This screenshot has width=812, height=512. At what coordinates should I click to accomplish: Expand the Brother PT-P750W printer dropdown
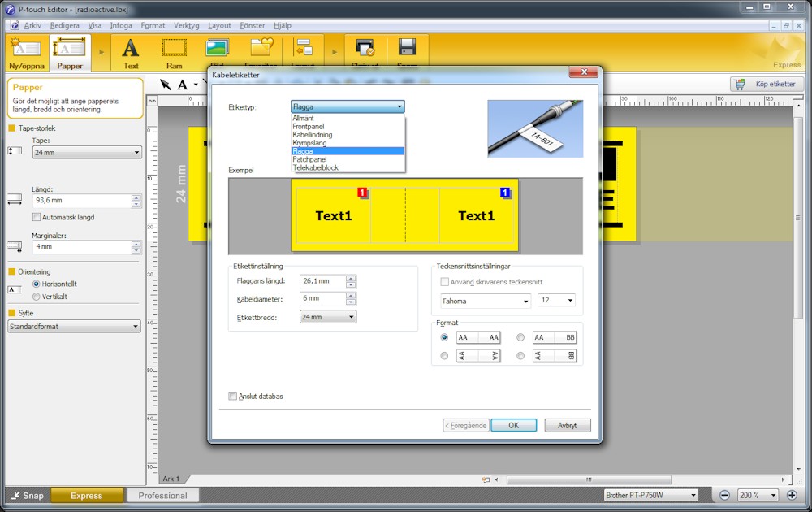click(650, 495)
